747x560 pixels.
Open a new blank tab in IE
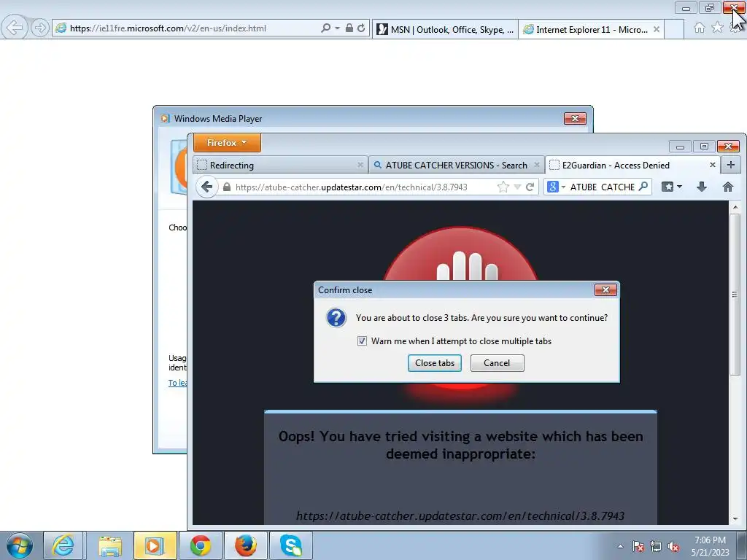pos(674,29)
